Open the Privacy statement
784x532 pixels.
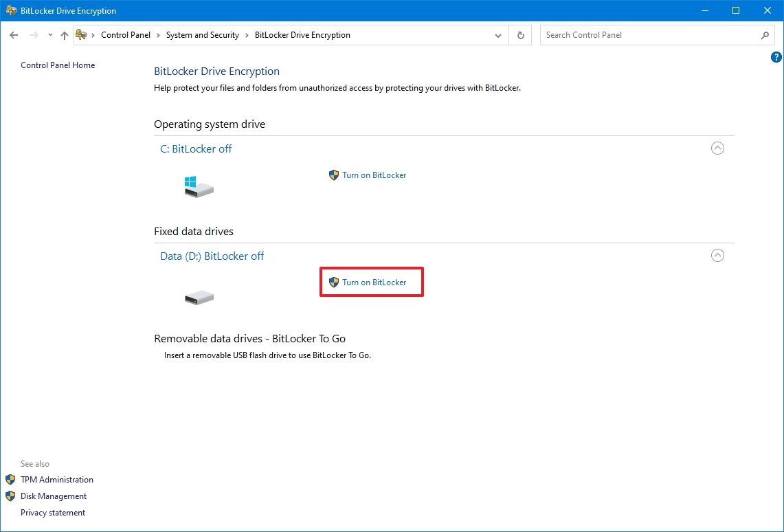pyautogui.click(x=53, y=512)
